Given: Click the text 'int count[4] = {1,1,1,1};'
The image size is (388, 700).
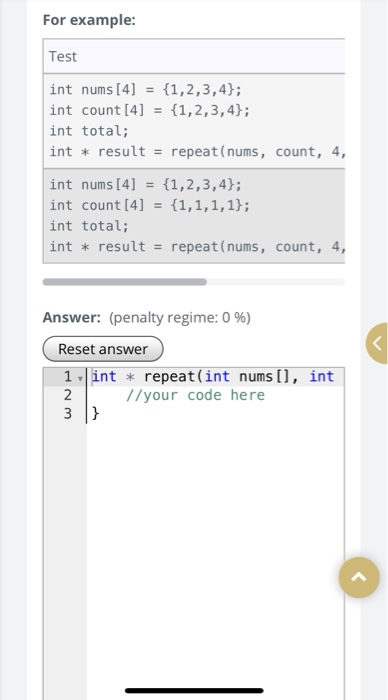Looking at the screenshot, I should pyautogui.click(x=150, y=205).
